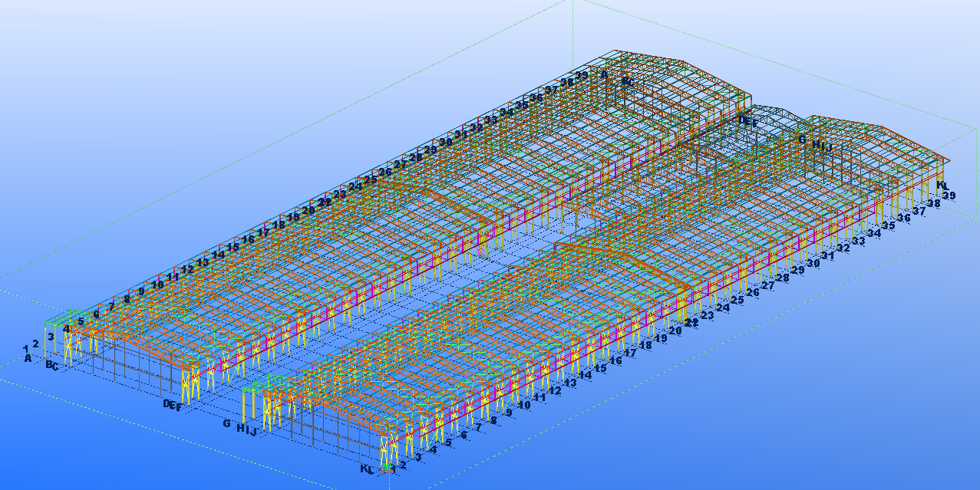Click grid label 8 along the A side

(x=127, y=299)
